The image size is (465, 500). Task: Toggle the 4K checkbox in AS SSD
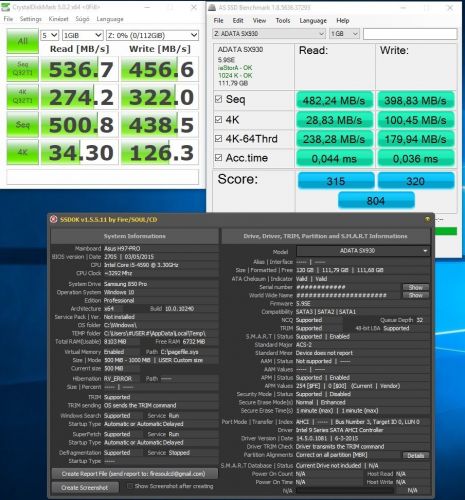coord(219,119)
